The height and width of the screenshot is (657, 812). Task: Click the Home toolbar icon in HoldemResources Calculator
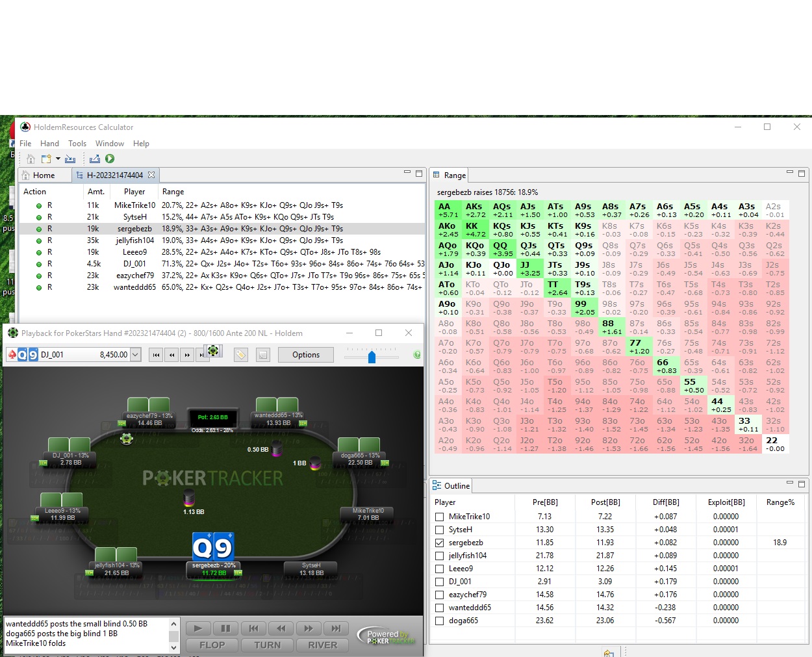point(31,159)
